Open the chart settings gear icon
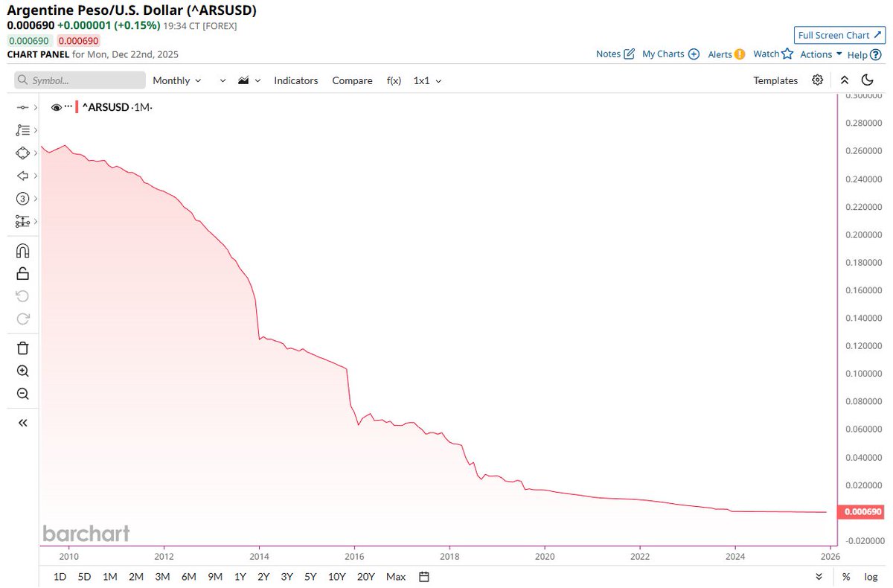 818,80
